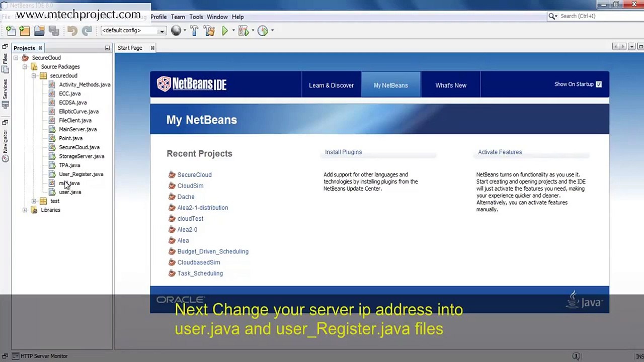
Task: Switch to the What's New tab
Action: (451, 85)
